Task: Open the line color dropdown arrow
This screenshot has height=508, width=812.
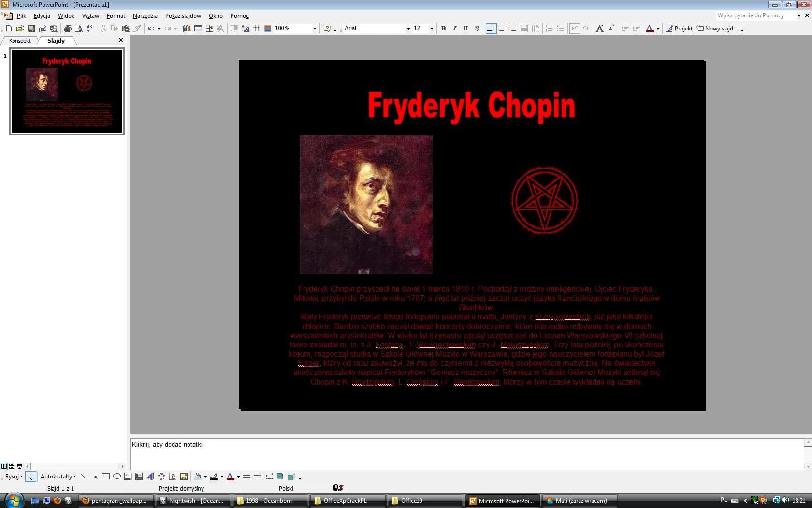Action: coord(222,477)
